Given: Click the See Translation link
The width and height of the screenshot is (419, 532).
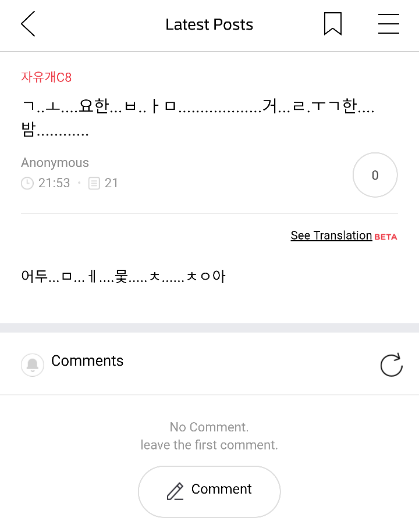Looking at the screenshot, I should pyautogui.click(x=331, y=235).
